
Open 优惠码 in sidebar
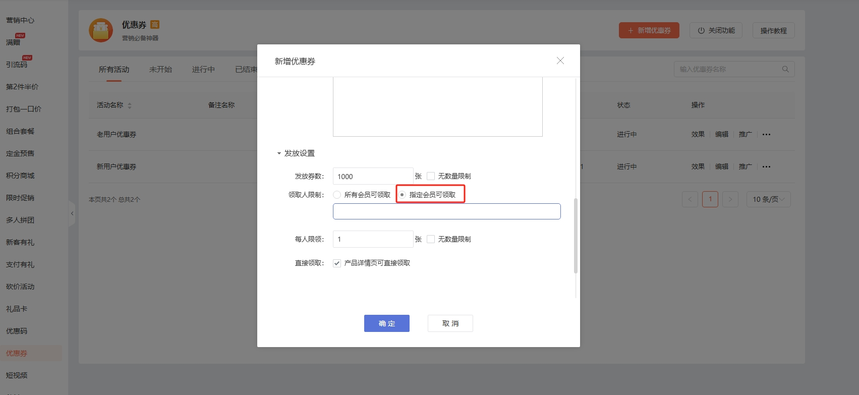pyautogui.click(x=16, y=331)
